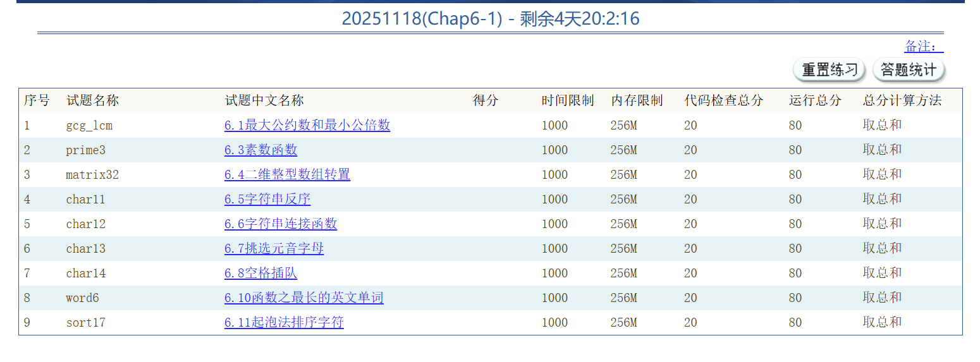The width and height of the screenshot is (980, 362).
Task: Click the 得分 column header
Action: point(486,100)
